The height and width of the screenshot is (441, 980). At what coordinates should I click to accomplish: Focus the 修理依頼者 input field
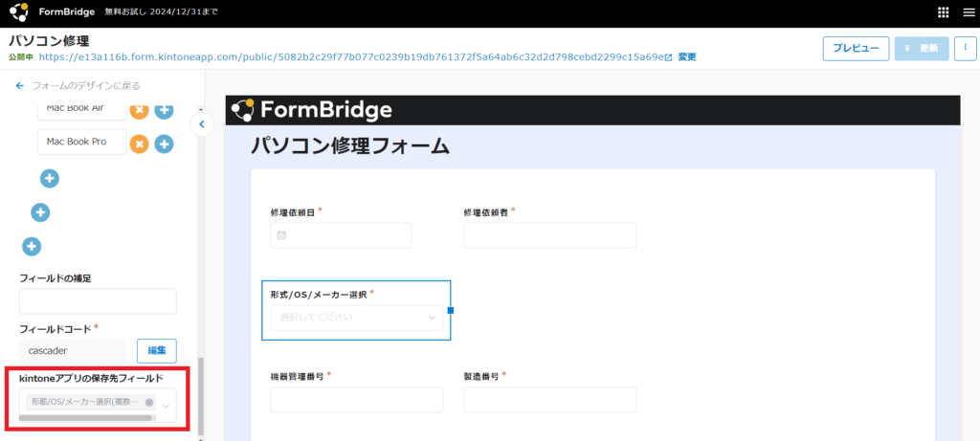click(549, 235)
